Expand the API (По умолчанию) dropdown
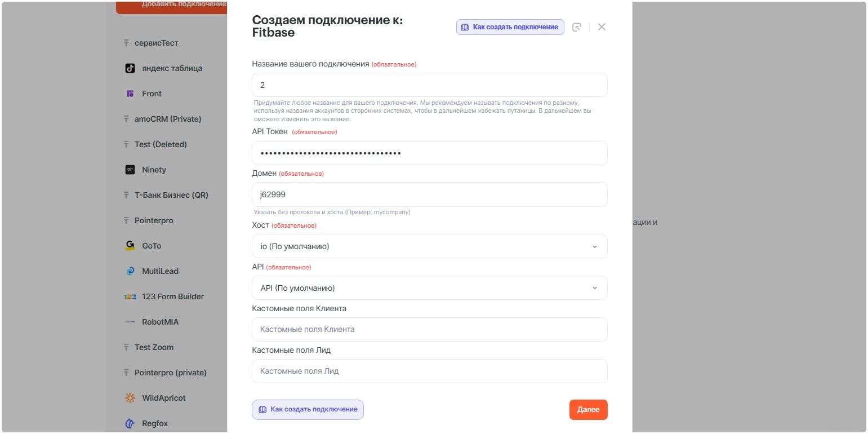 [x=429, y=288]
